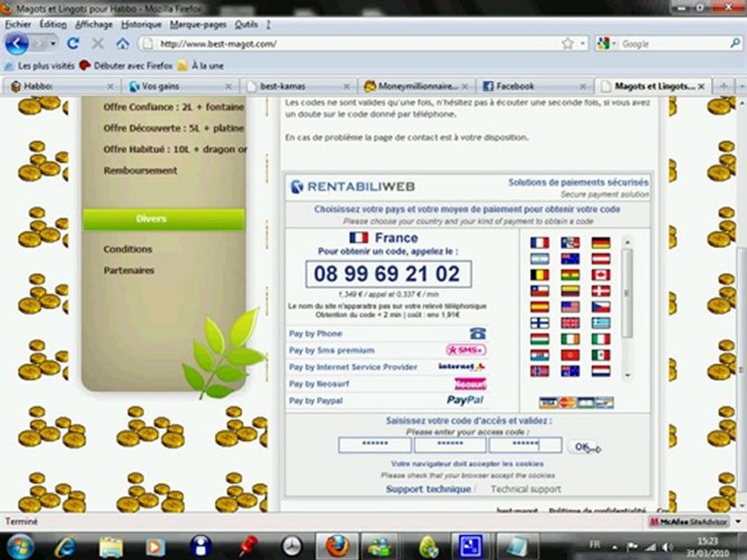The width and height of the screenshot is (747, 560).
Task: Click flag list scroll down arrow
Action: pyautogui.click(x=627, y=375)
